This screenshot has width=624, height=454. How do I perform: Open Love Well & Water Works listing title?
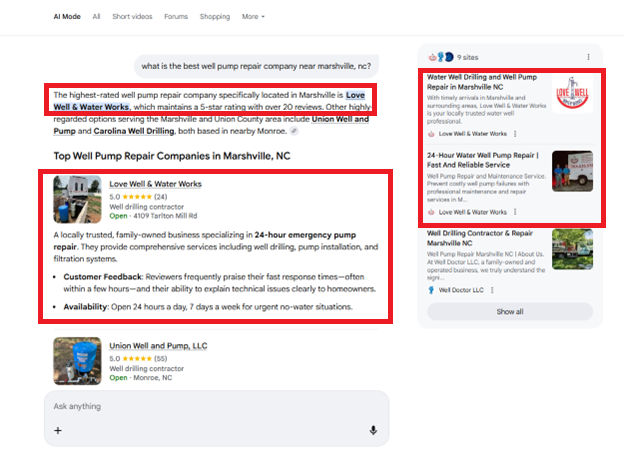tap(156, 184)
